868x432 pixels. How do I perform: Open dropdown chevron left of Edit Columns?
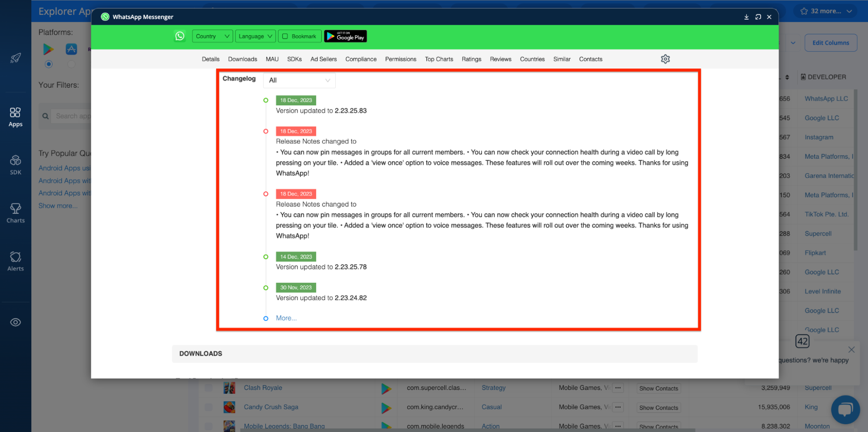point(793,43)
